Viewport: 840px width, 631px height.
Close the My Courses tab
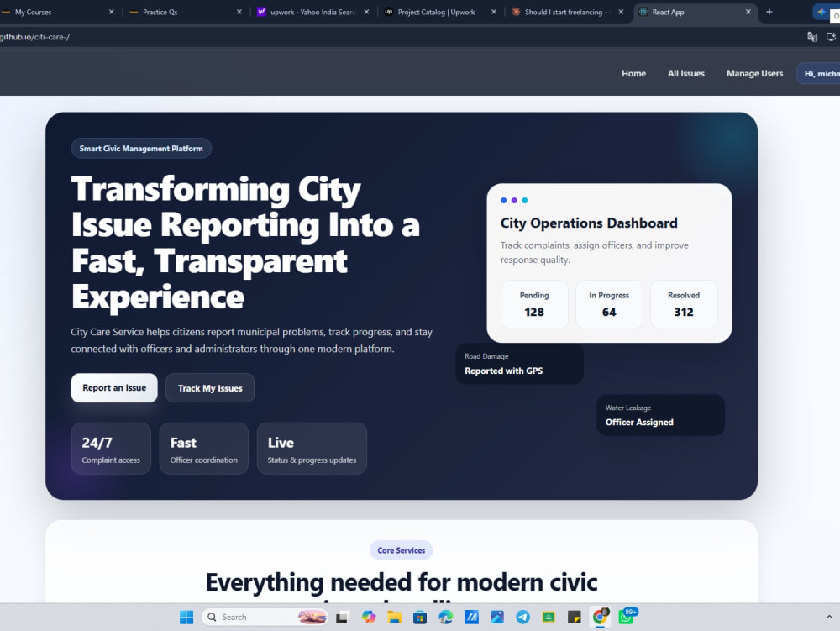coord(112,12)
